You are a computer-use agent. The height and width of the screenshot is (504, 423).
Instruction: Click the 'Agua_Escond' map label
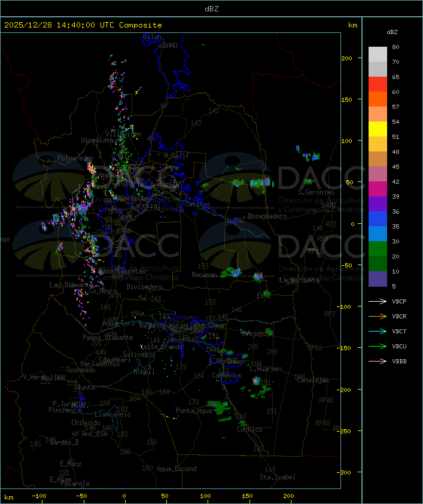pos(176,469)
